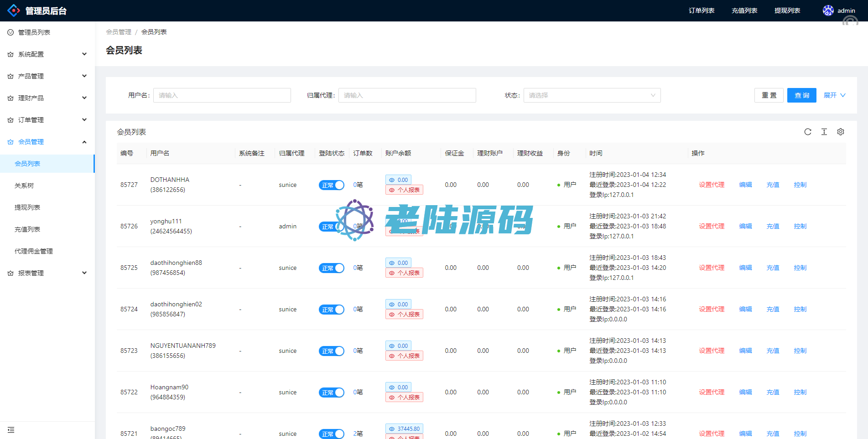868x439 pixels.
Task: Click the collapse sidebar icon at bottom left
Action: coord(11,430)
